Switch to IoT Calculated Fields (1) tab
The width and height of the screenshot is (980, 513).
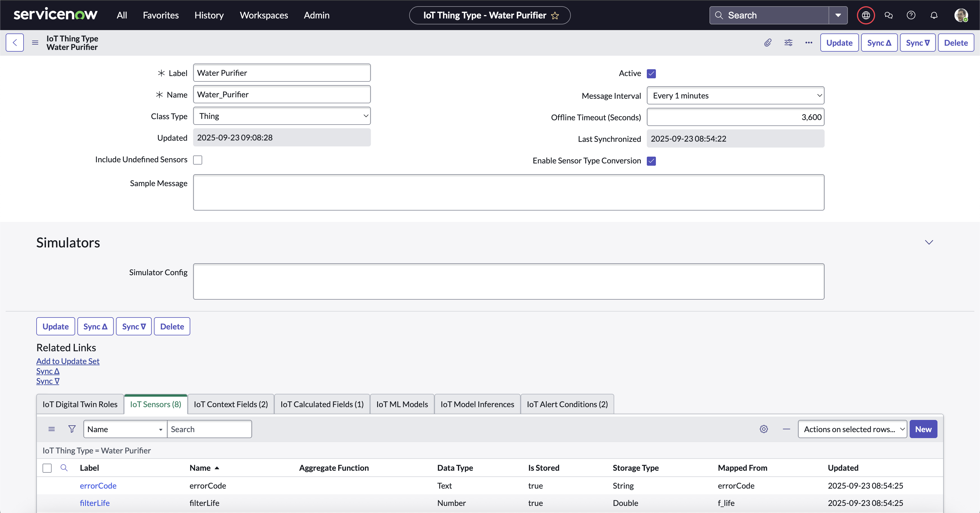pos(322,404)
